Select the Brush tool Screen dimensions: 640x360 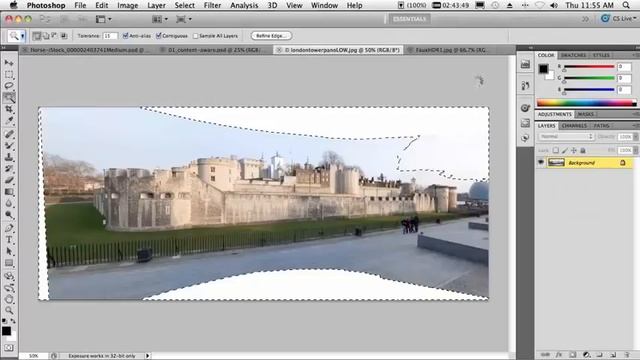(x=9, y=145)
